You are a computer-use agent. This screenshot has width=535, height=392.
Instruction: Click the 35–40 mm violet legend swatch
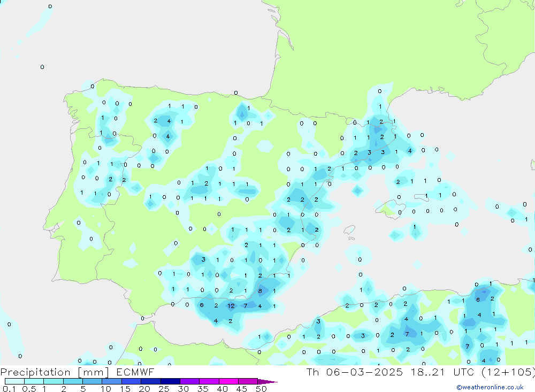point(209,381)
